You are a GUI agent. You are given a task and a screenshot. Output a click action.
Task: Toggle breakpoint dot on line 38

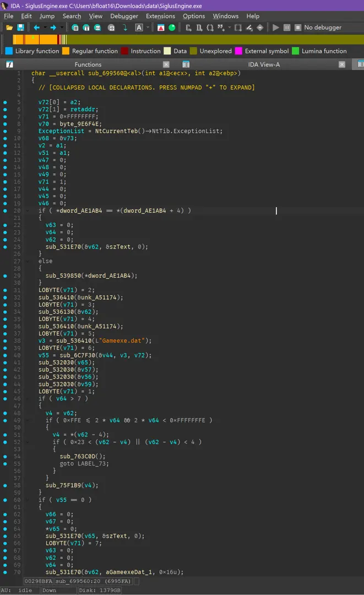5,341
